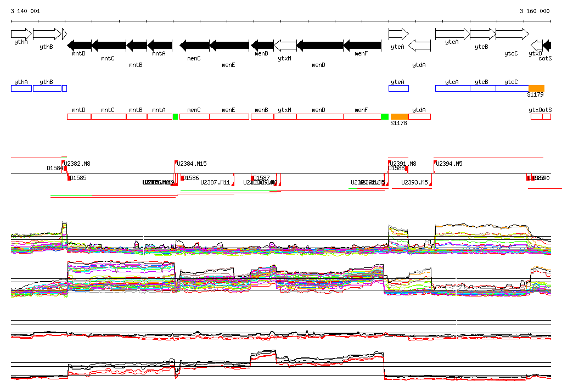Click the red mntB box
Viewport: 562px width, 392px height.
click(137, 116)
